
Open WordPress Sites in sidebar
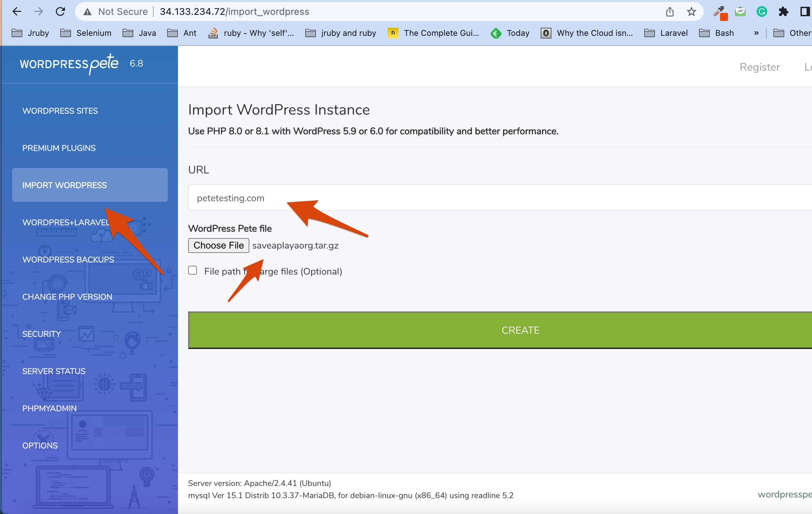[x=60, y=111]
